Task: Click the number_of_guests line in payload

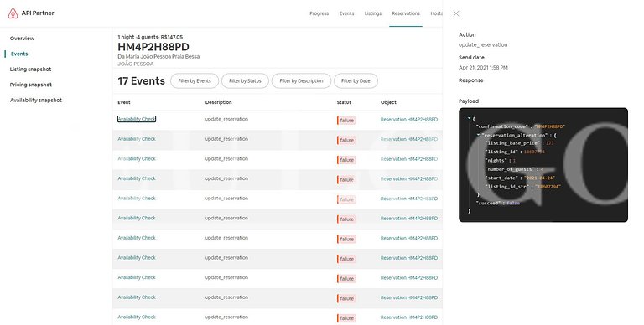Action: point(514,169)
